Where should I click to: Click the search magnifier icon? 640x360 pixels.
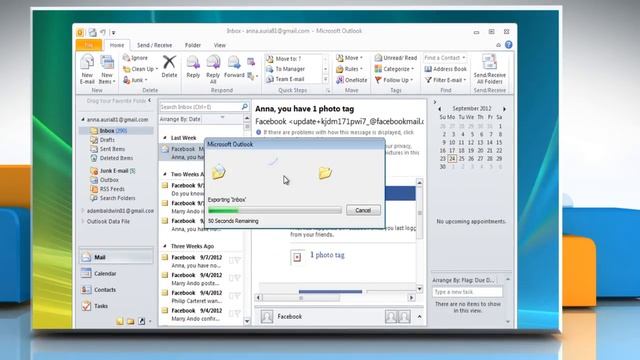[244, 107]
